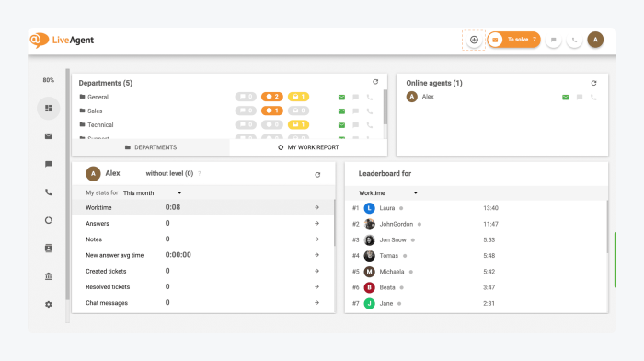Click the Departments list scrollbar
644x361 pixels.
pyautogui.click(x=385, y=107)
